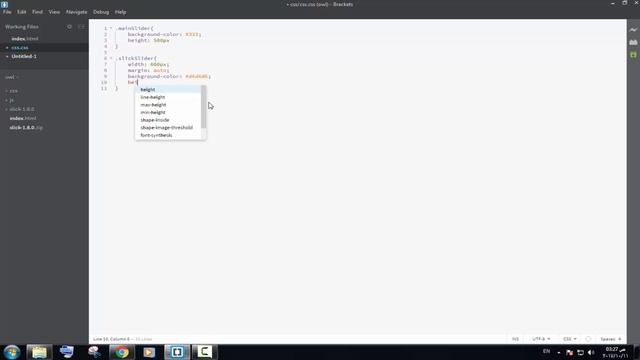Open the UTF-8 encoding dropdown

tap(541, 339)
